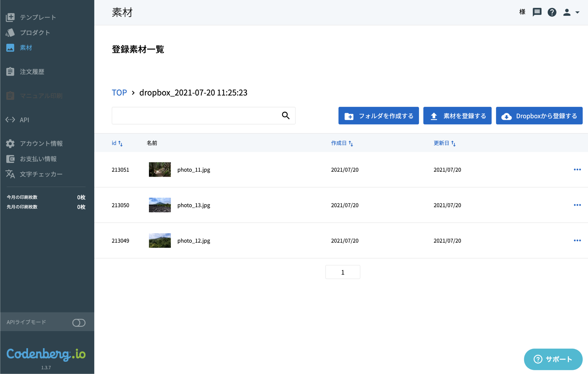Click the help question mark icon
Image resolution: width=588 pixels, height=374 pixels.
coord(552,12)
